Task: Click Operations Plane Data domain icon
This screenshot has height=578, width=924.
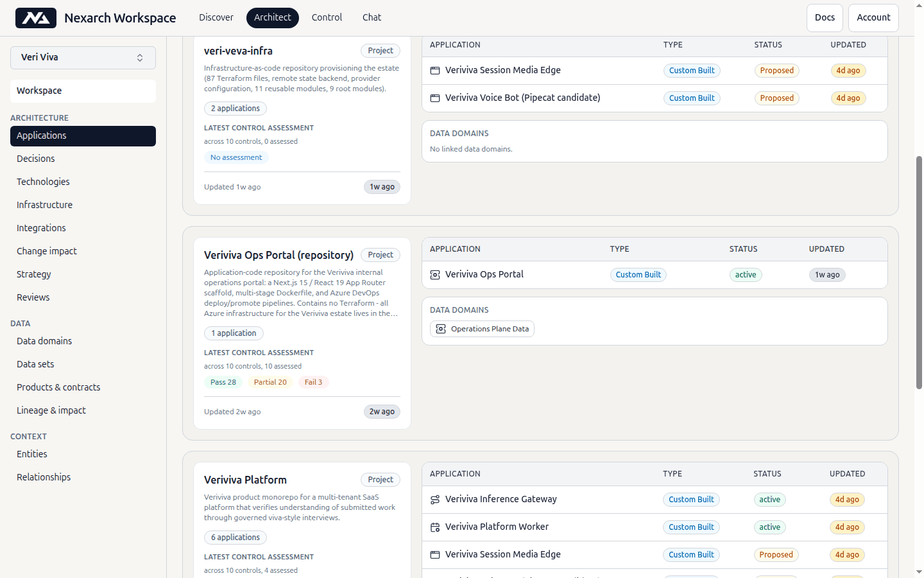Action: tap(441, 329)
